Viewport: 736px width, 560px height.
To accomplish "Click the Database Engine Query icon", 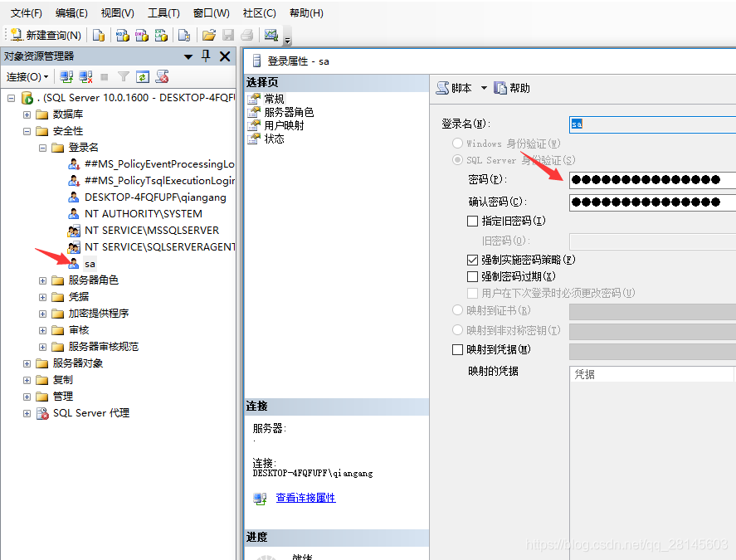I will 99,35.
